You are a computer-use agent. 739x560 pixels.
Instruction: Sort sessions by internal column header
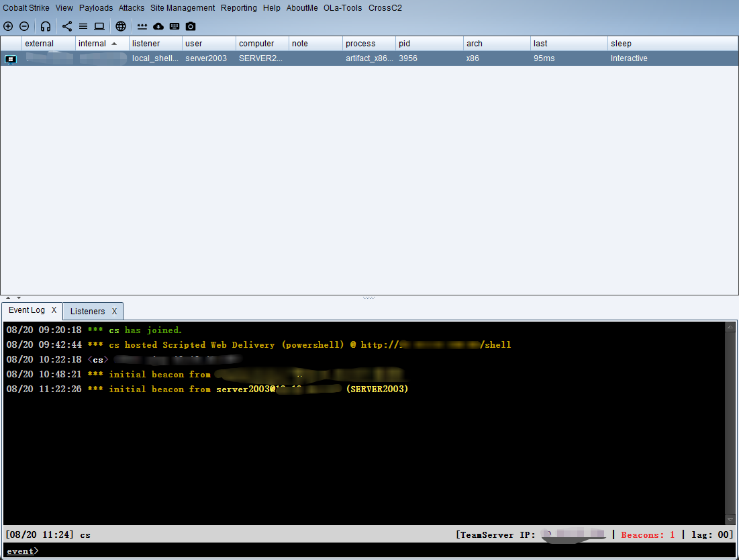point(102,44)
